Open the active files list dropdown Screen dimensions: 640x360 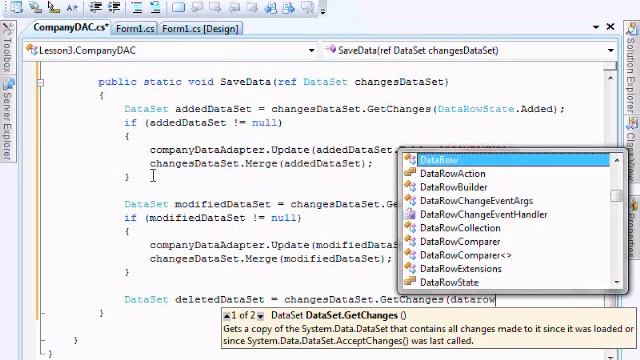[596, 27]
